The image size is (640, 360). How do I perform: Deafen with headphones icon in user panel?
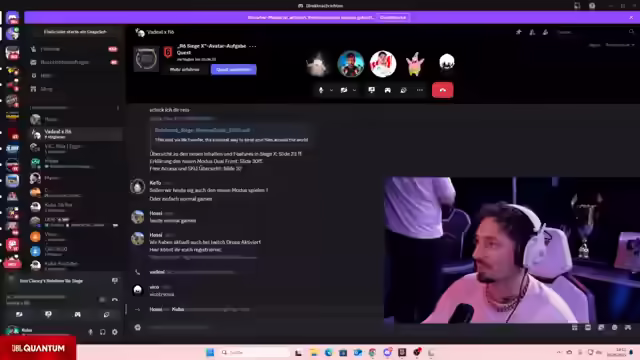click(102, 332)
